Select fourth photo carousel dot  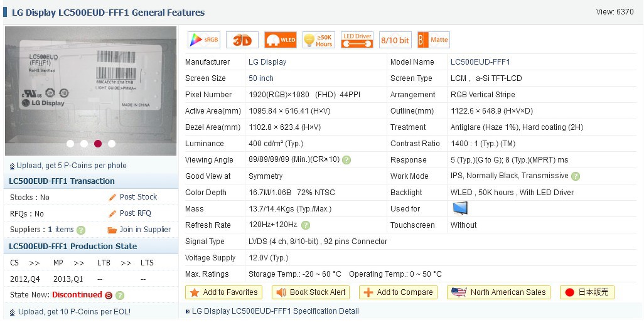pyautogui.click(x=112, y=144)
